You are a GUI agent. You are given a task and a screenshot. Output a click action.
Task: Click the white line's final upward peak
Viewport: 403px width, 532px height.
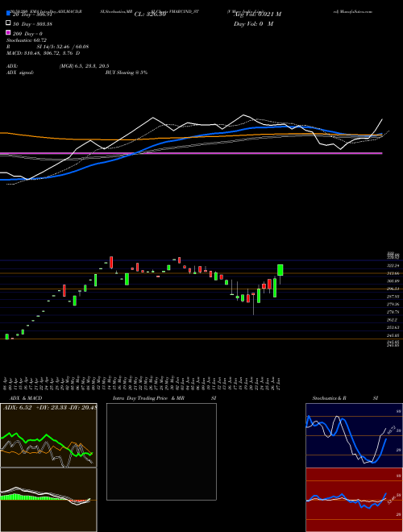pyautogui.click(x=382, y=119)
